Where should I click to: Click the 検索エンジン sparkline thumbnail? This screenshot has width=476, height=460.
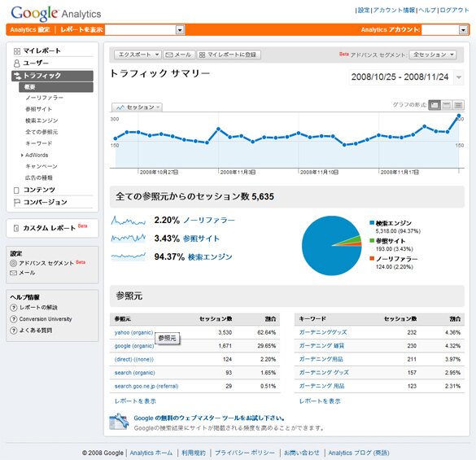128,256
